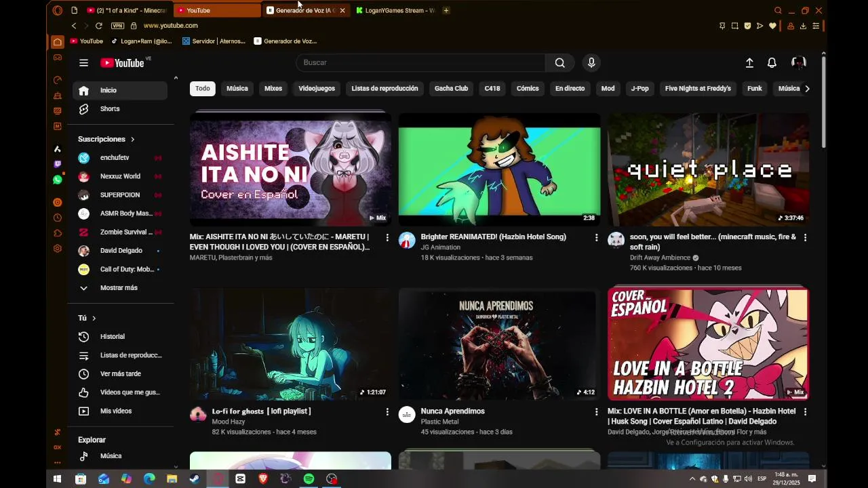Switch to Generador de Voz IA tab
The height and width of the screenshot is (488, 868).
tap(301, 10)
